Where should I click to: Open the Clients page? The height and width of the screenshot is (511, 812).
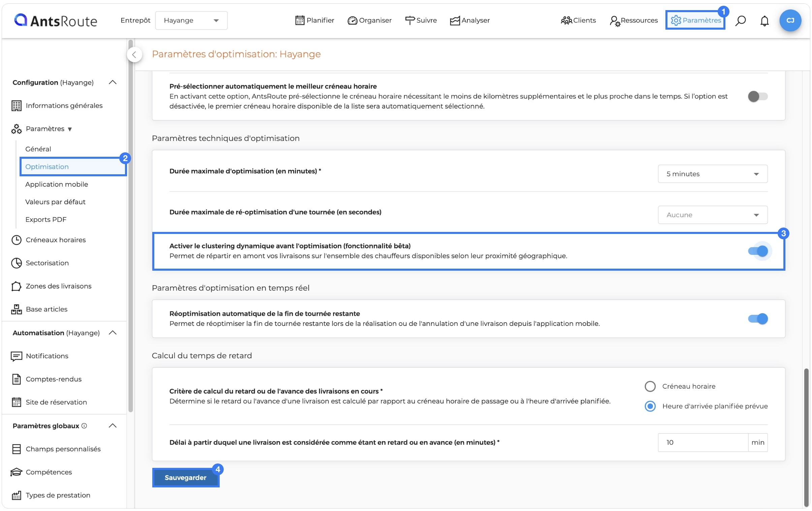[578, 21]
